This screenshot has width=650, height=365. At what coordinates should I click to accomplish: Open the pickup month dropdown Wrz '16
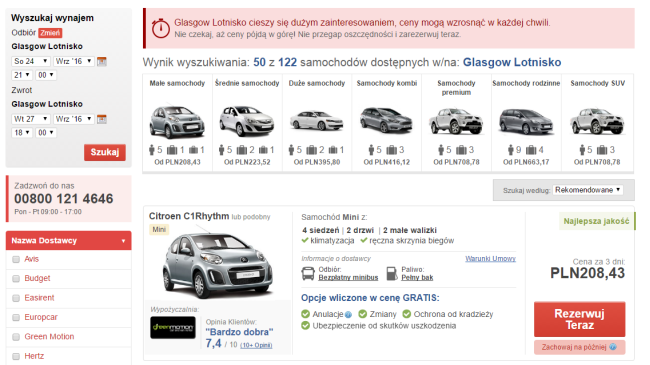74,61
